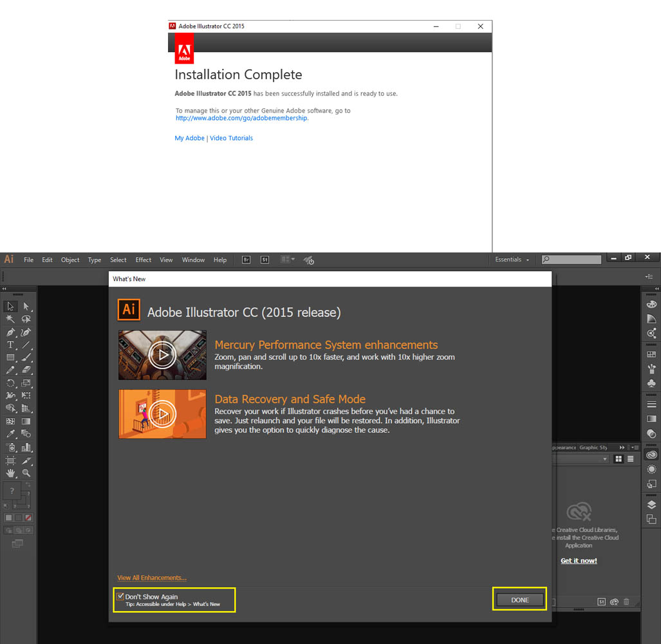Open the Artboards panel icon
661x644 pixels.
651,519
